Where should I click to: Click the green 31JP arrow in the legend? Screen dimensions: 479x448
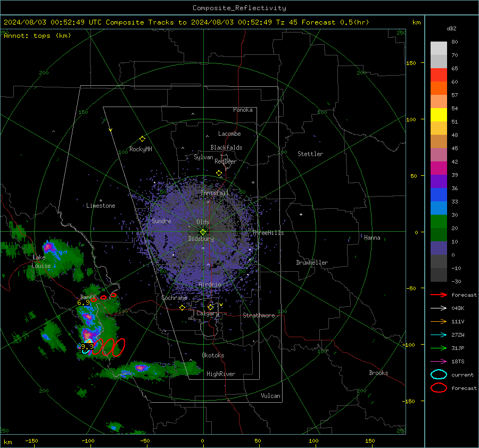(x=439, y=348)
